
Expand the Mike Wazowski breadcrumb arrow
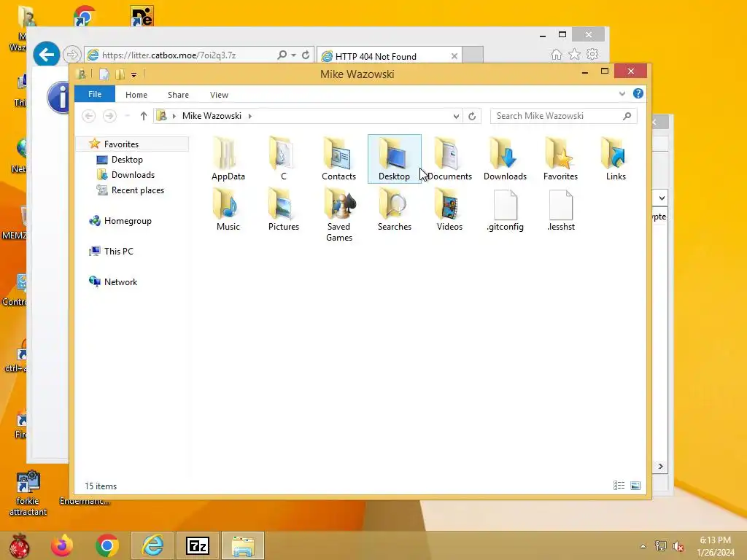pos(249,116)
